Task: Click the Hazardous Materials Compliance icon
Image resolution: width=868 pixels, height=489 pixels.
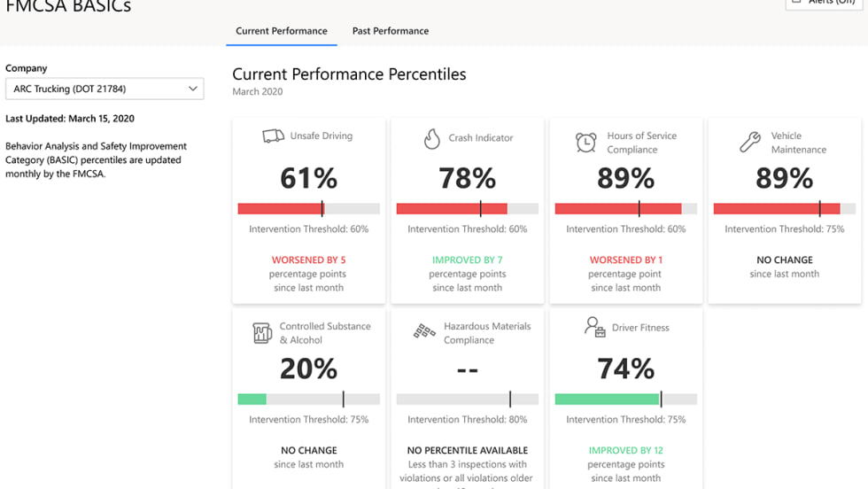Action: [x=424, y=332]
